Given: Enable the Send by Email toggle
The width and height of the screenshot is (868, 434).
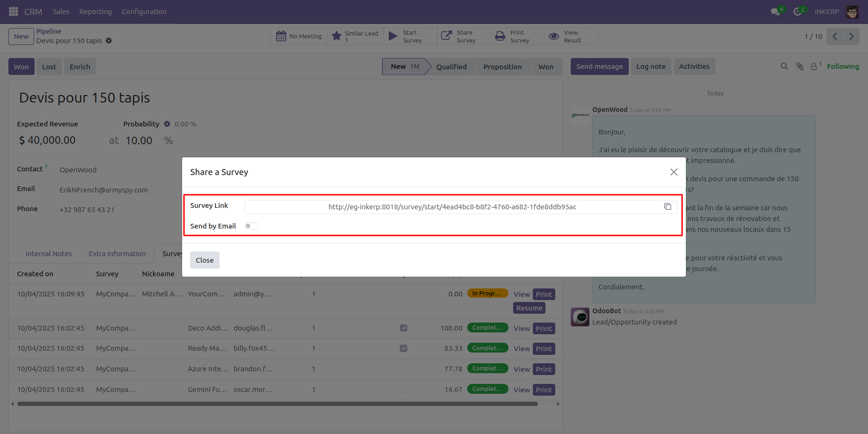Looking at the screenshot, I should tap(251, 226).
